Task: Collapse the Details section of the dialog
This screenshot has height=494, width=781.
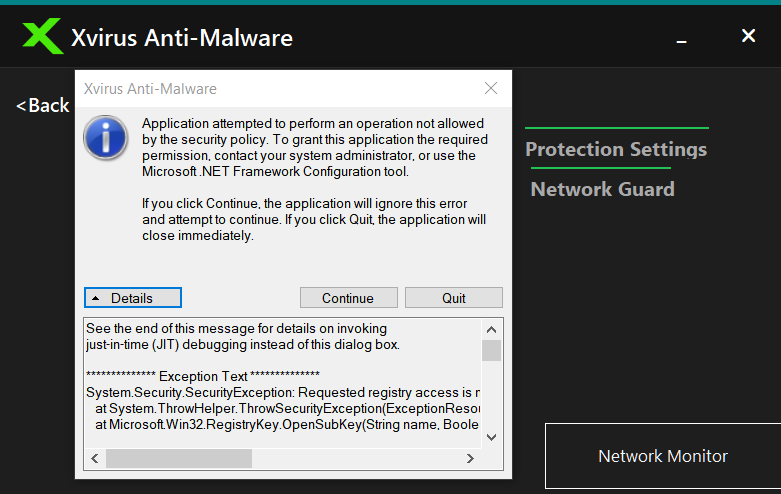Action: 133,298
